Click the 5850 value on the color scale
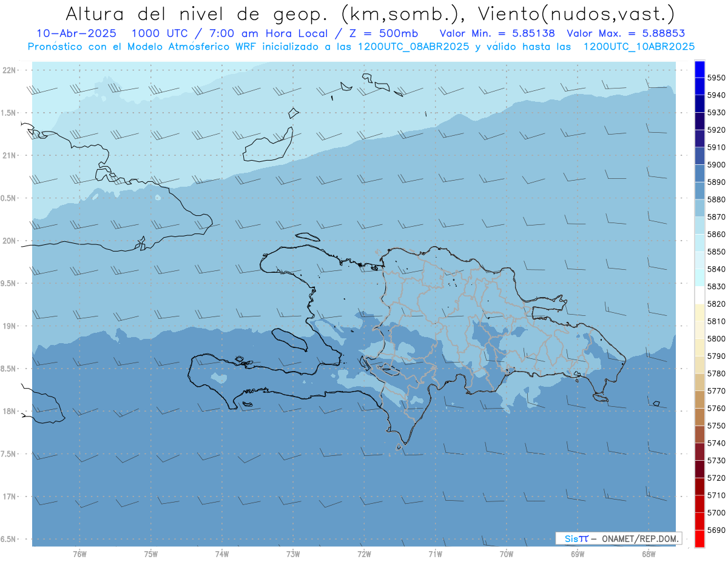 [716, 252]
